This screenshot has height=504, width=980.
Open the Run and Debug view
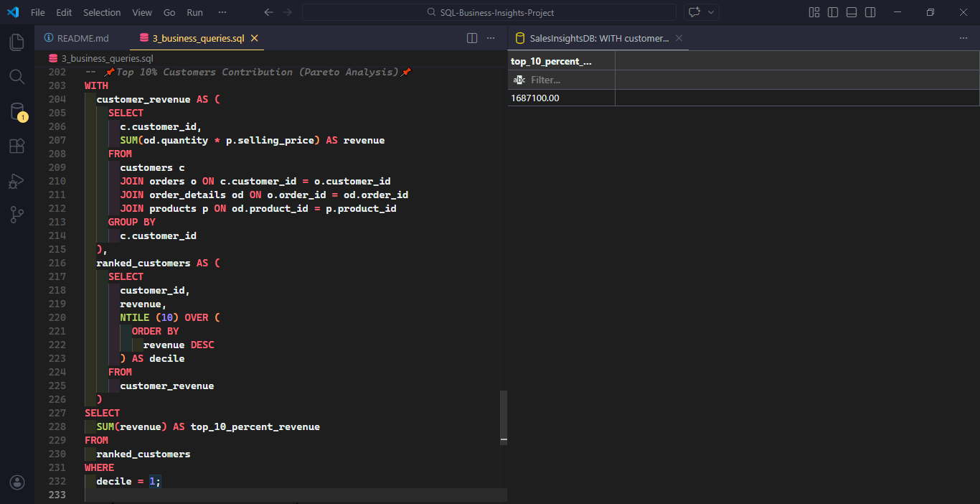[17, 181]
